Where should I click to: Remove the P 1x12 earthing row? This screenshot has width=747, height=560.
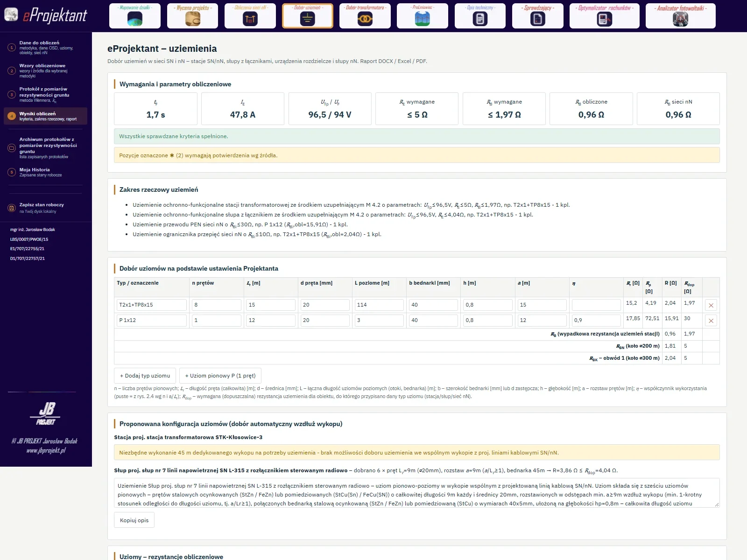711,321
